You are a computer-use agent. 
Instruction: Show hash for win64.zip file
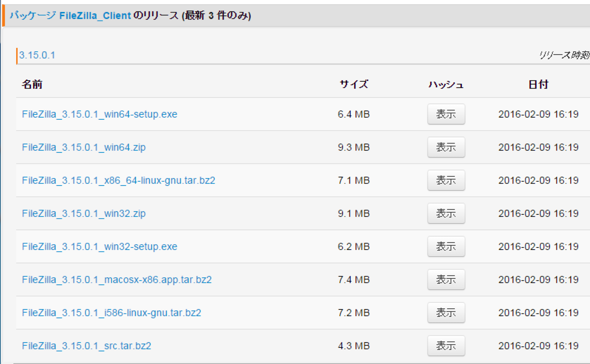click(446, 147)
